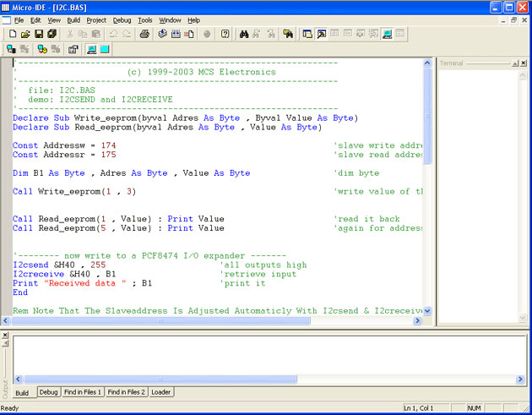The height and width of the screenshot is (415, 532).
Task: Open the Project menu
Action: pos(96,20)
